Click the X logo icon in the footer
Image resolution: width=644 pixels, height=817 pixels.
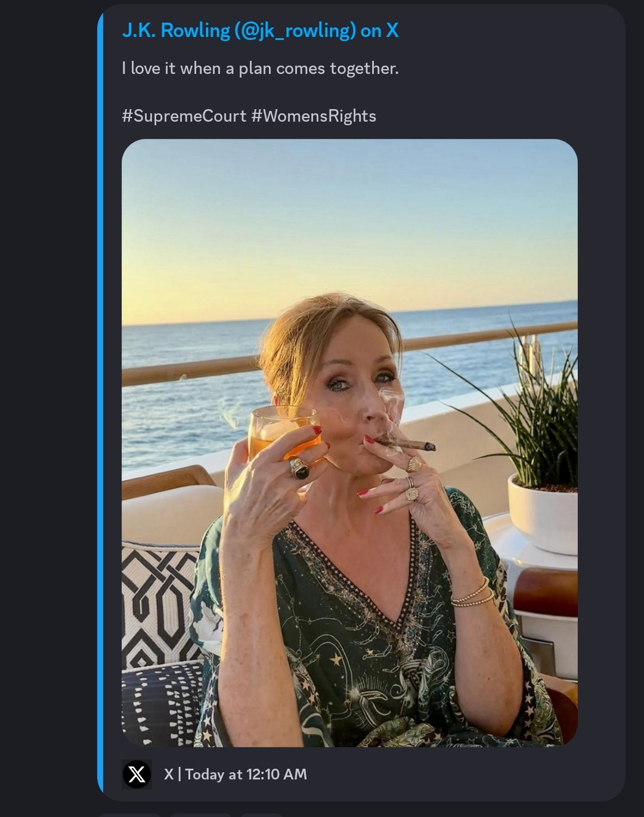point(137,774)
